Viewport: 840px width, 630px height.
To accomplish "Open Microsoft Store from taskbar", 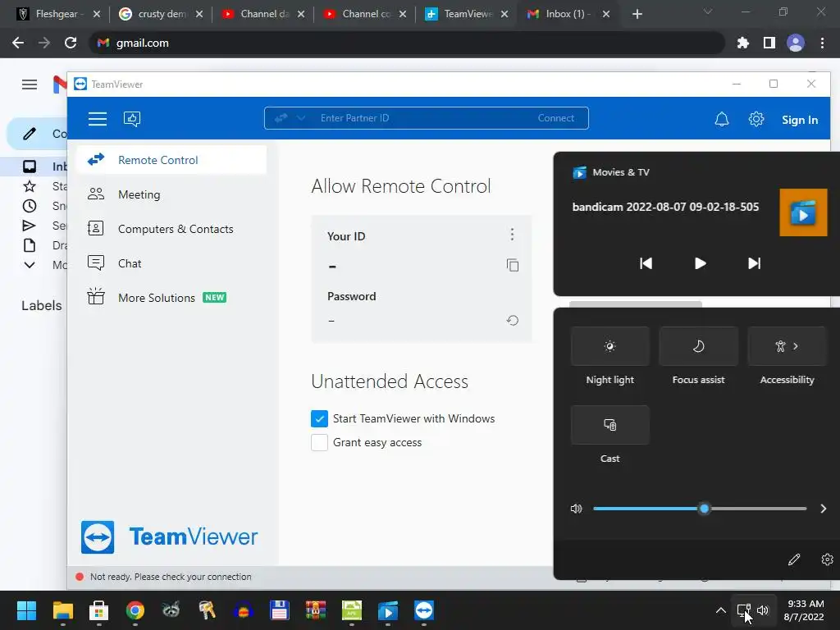I will tap(98, 610).
